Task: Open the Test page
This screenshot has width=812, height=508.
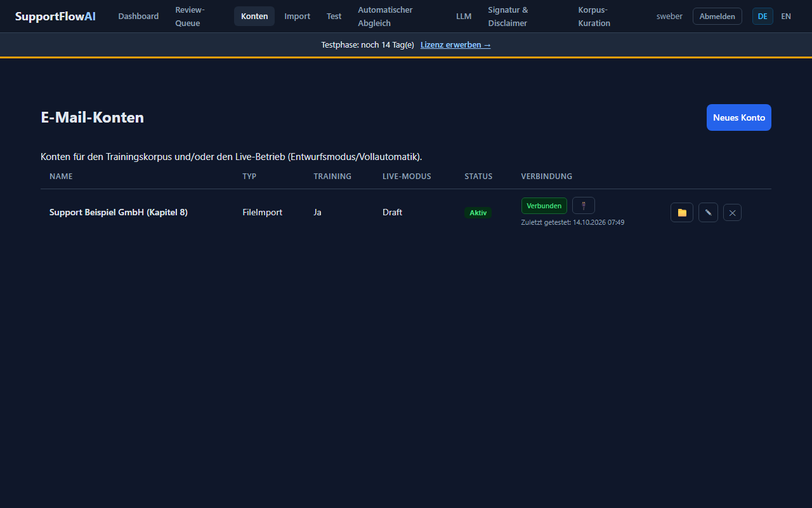Action: click(334, 17)
